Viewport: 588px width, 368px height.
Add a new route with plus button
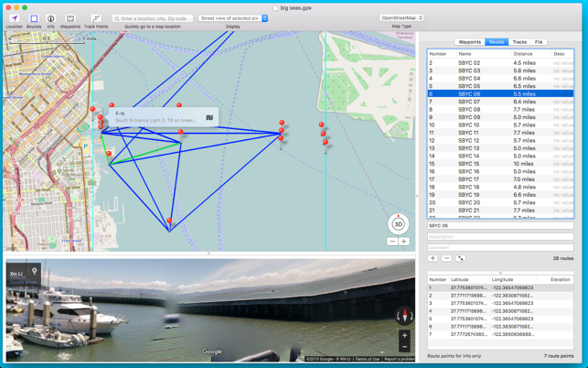click(433, 258)
